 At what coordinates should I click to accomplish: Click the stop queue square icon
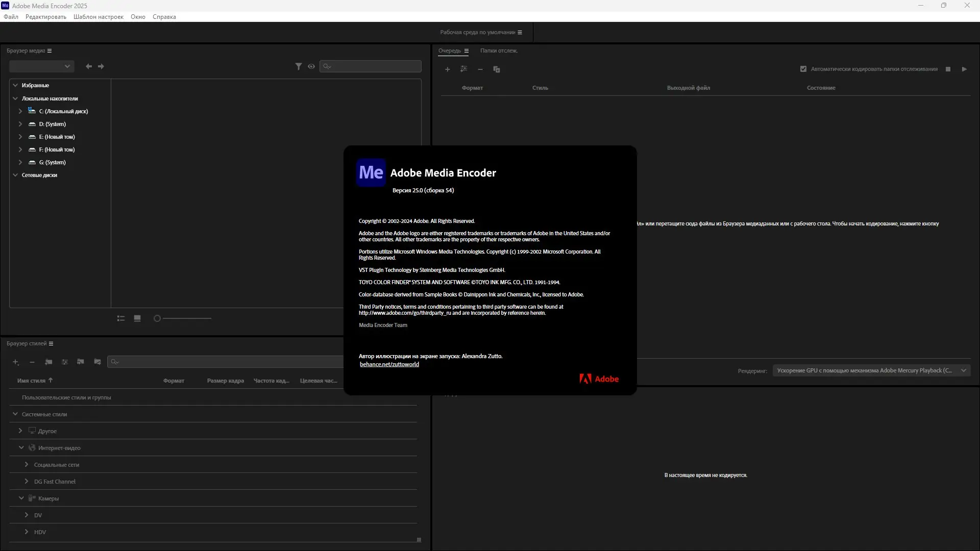948,69
